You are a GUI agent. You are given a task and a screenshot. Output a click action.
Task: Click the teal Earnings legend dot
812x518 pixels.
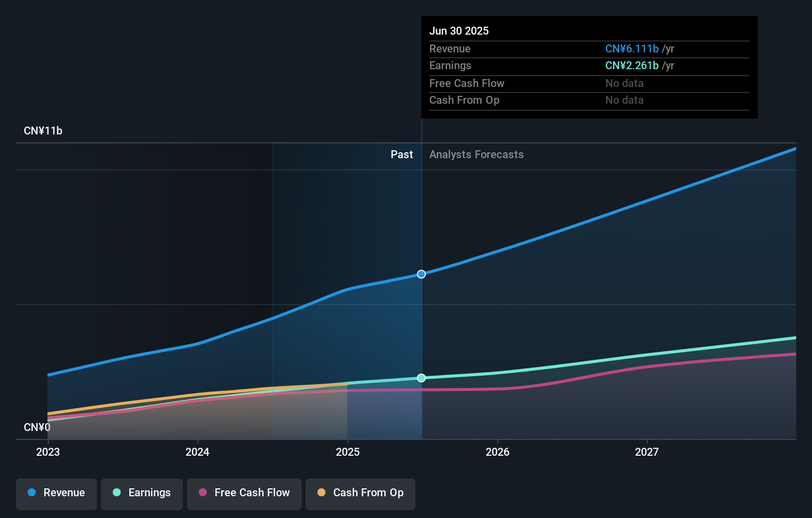pos(116,493)
